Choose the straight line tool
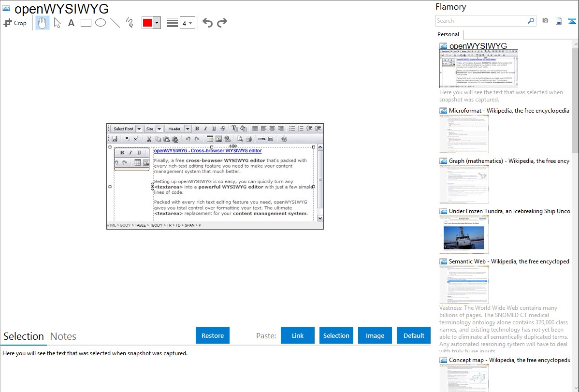The width and height of the screenshot is (579, 392). coord(115,23)
